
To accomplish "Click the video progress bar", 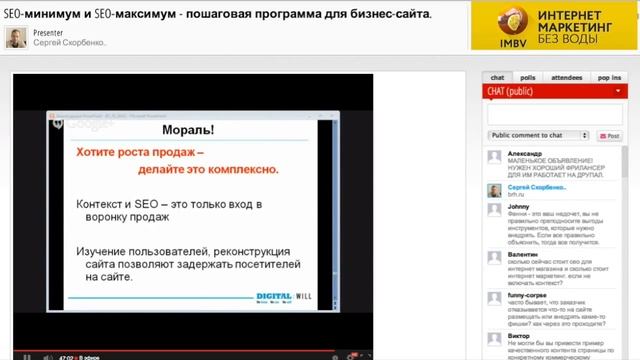I will pyautogui.click(x=193, y=351).
